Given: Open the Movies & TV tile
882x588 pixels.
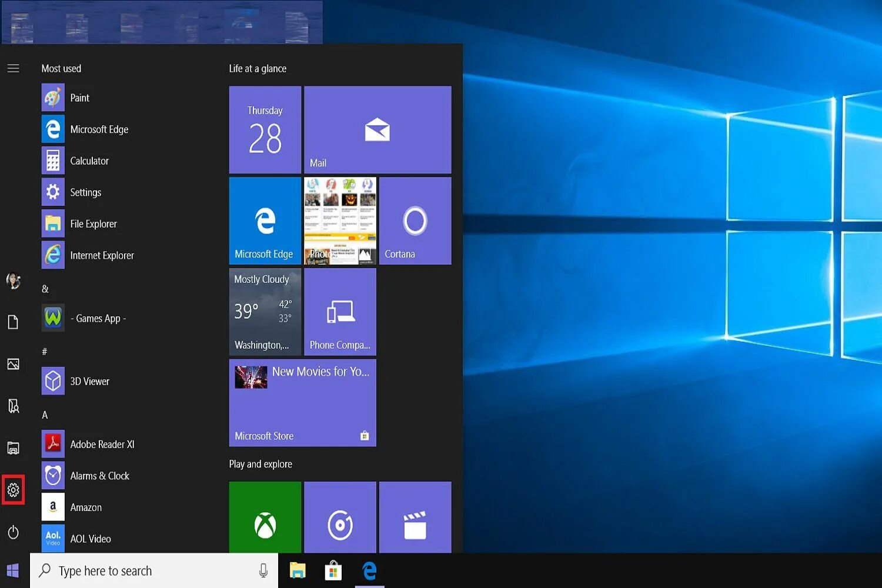Looking at the screenshot, I should (415, 517).
